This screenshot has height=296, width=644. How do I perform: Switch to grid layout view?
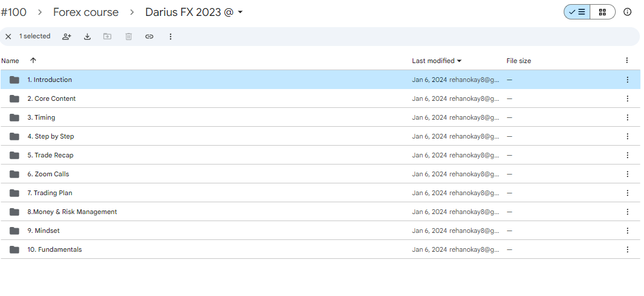point(602,12)
